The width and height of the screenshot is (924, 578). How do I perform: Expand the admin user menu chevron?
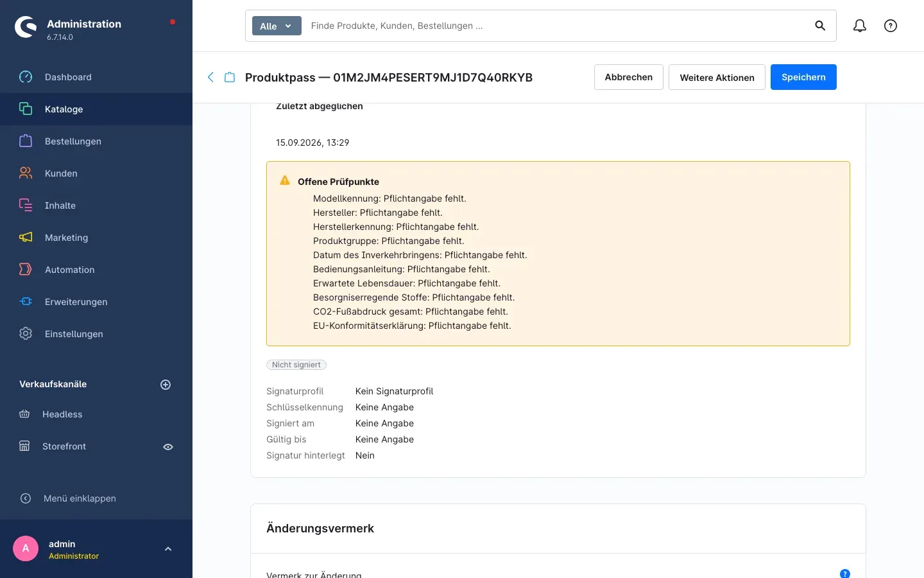[x=168, y=549]
